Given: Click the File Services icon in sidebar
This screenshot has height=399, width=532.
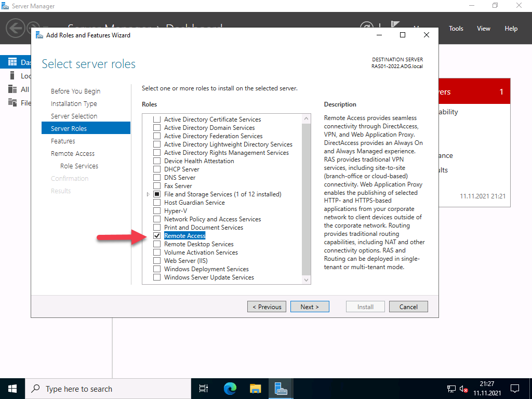Looking at the screenshot, I should tap(12, 102).
